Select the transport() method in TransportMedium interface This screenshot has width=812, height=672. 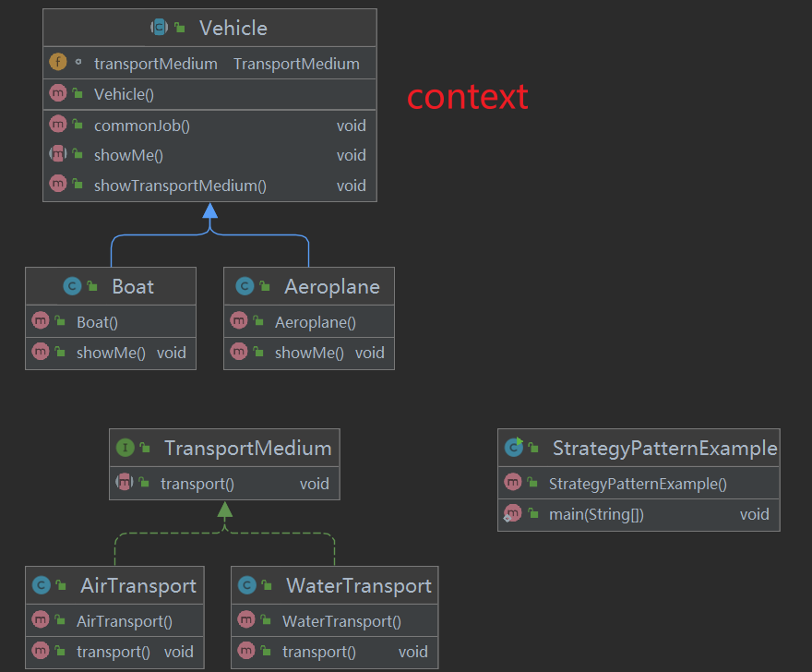point(224,484)
